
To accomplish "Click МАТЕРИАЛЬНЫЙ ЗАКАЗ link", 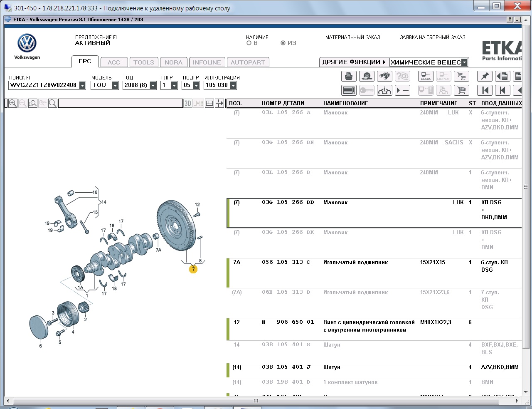I will pos(353,37).
